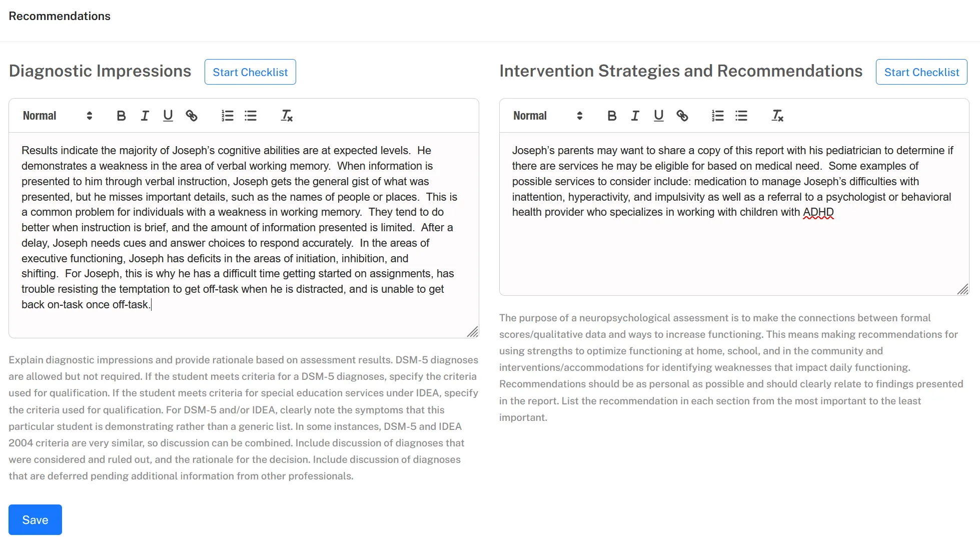
Task: Apply bullet list in Intervention Strategies editor
Action: [x=741, y=116]
